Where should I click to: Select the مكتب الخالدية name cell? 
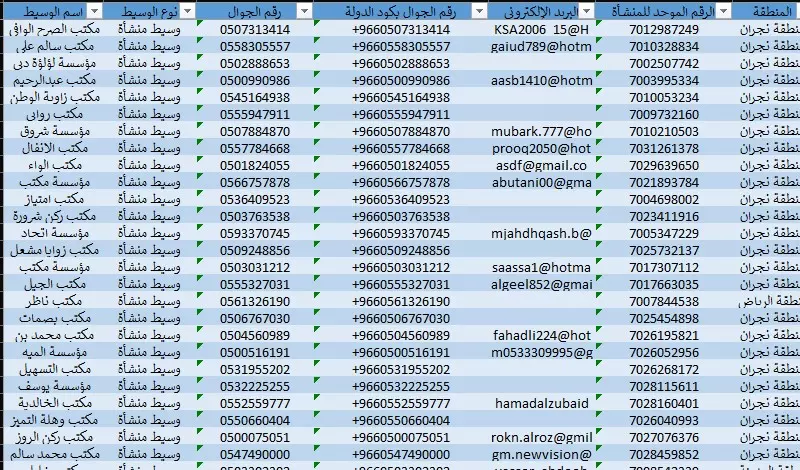pos(53,403)
